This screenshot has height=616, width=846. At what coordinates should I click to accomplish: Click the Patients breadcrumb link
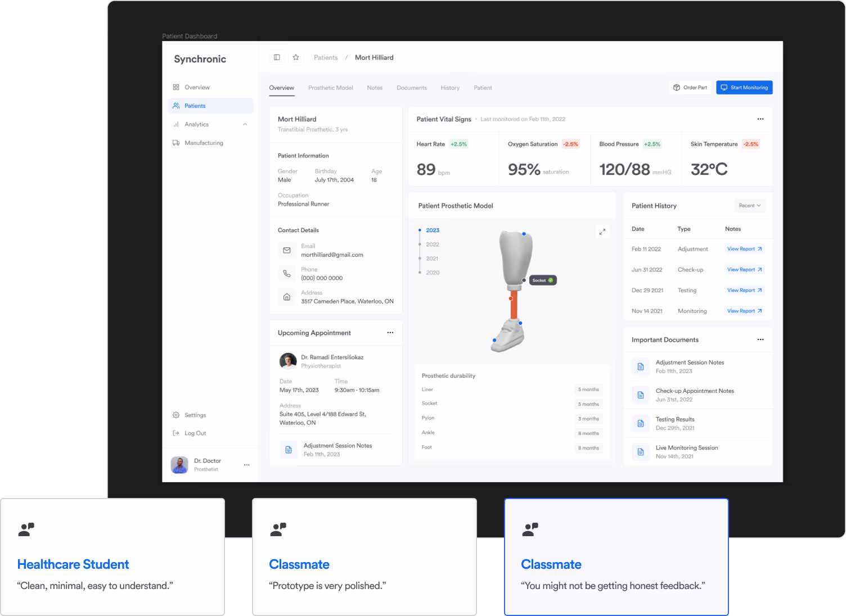click(326, 57)
